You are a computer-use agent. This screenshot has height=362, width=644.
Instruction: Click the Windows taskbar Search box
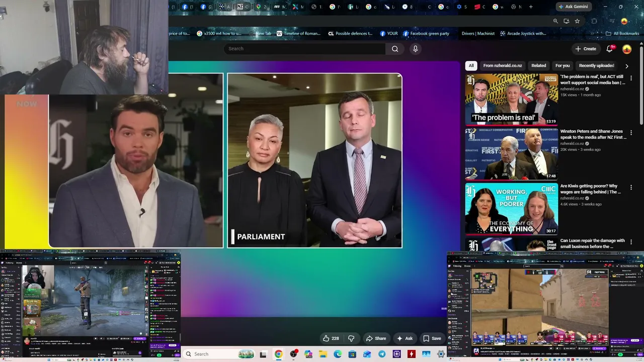pyautogui.click(x=219, y=354)
